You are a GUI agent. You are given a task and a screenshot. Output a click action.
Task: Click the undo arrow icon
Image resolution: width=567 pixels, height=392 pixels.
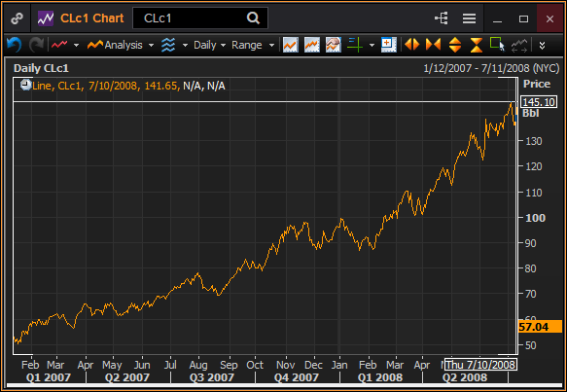tap(15, 45)
